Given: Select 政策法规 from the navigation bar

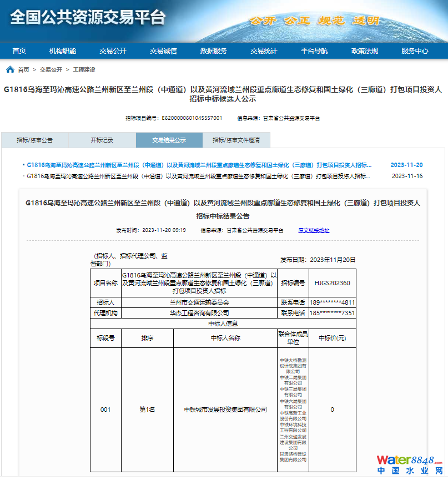Looking at the screenshot, I should point(365,51).
